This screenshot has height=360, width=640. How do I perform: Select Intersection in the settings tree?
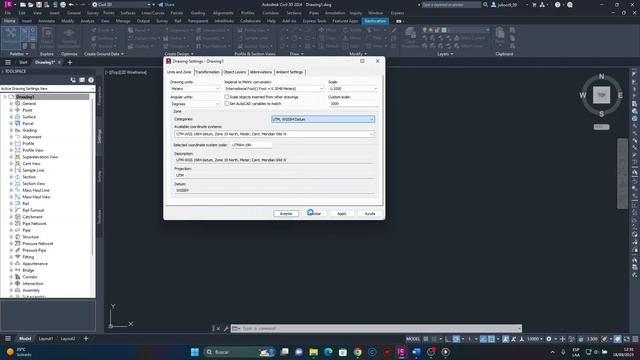click(x=33, y=283)
